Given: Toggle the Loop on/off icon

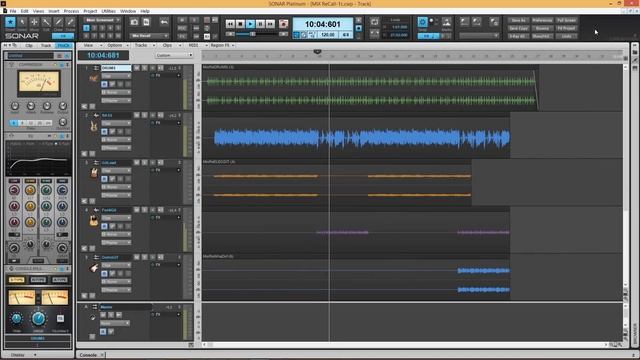Looking at the screenshot, I should (374, 22).
